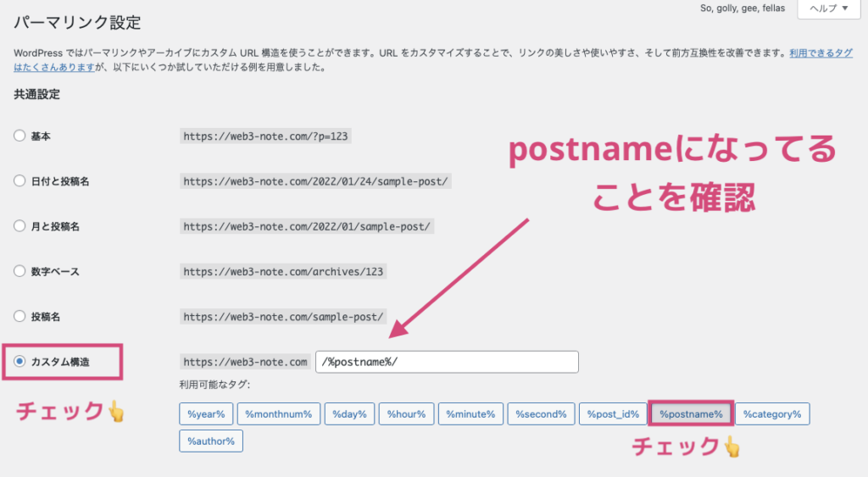Select the 基本 radio button
This screenshot has height=477, width=868.
pyautogui.click(x=19, y=136)
